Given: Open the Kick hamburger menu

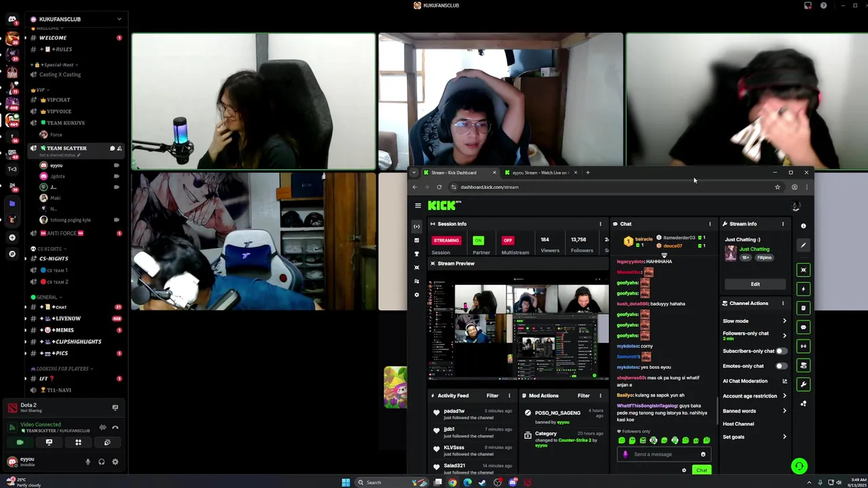Looking at the screenshot, I should tap(418, 205).
